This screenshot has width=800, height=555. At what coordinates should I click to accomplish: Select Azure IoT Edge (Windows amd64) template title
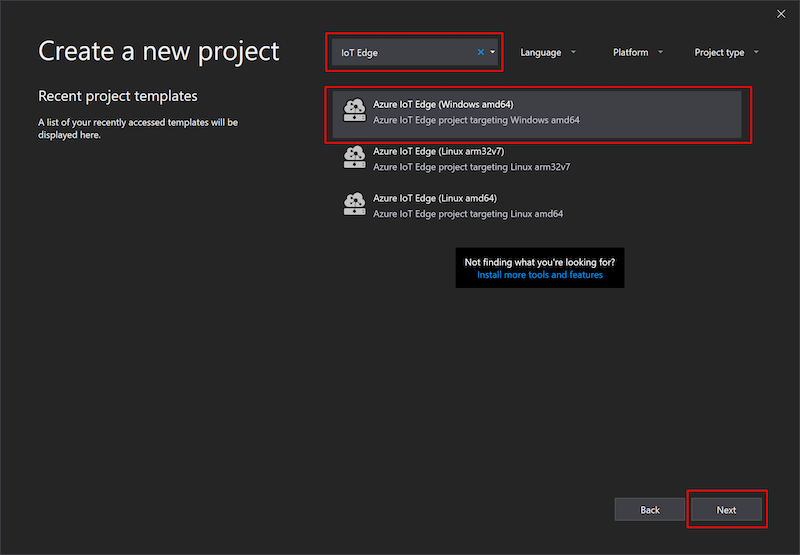[443, 105]
